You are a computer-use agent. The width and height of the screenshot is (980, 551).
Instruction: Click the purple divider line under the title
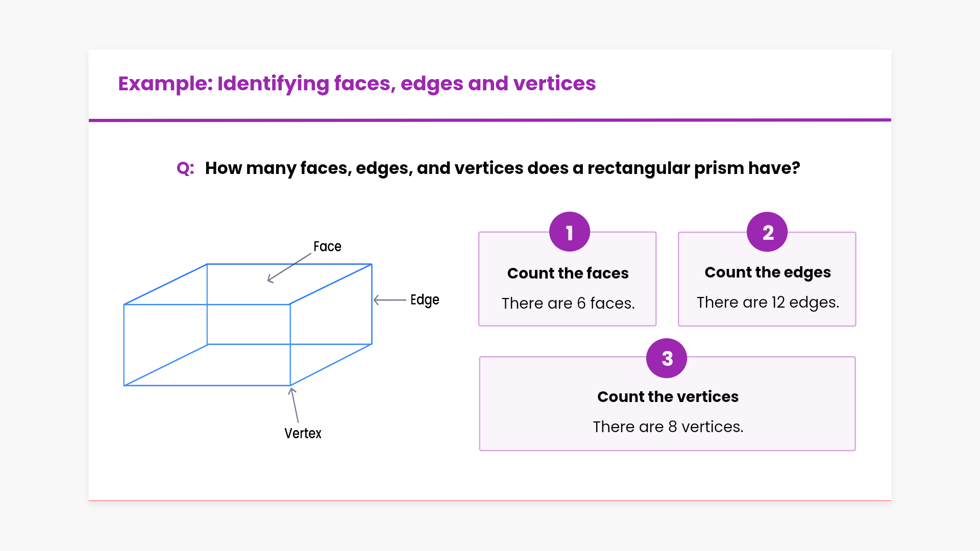point(490,120)
